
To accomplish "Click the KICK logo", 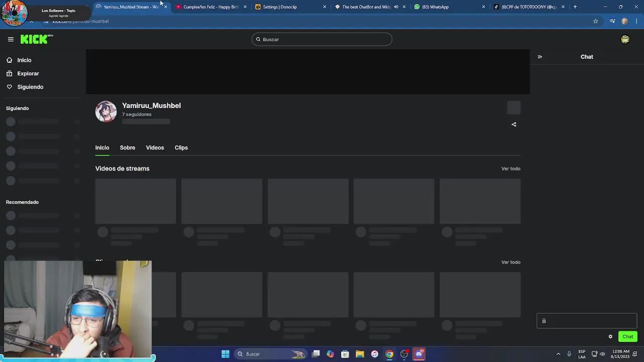I will pos(36,39).
